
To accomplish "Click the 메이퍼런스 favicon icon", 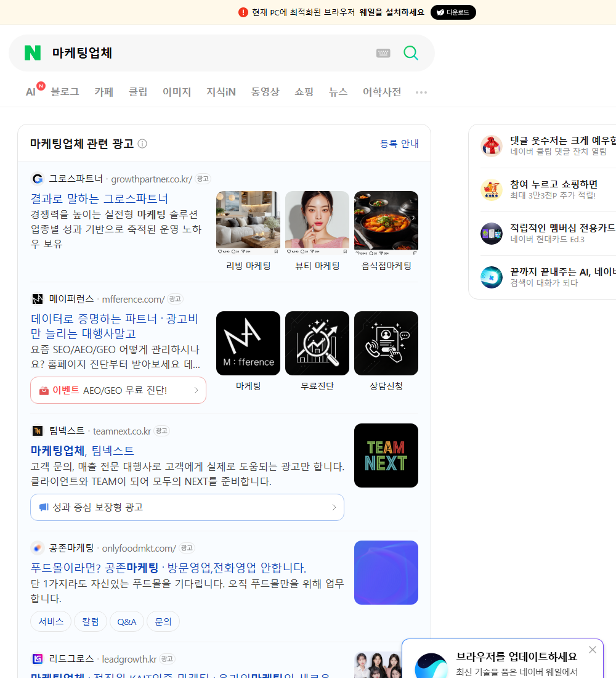I will 38,299.
